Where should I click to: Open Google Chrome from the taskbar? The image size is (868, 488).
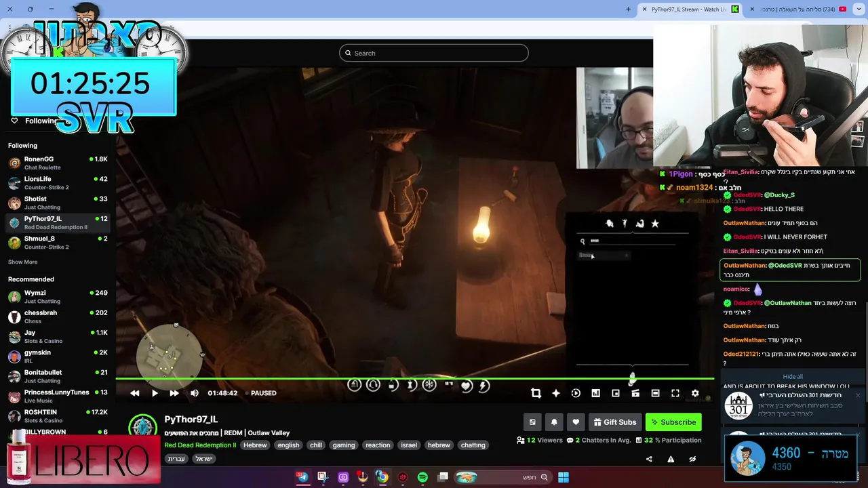point(382,477)
